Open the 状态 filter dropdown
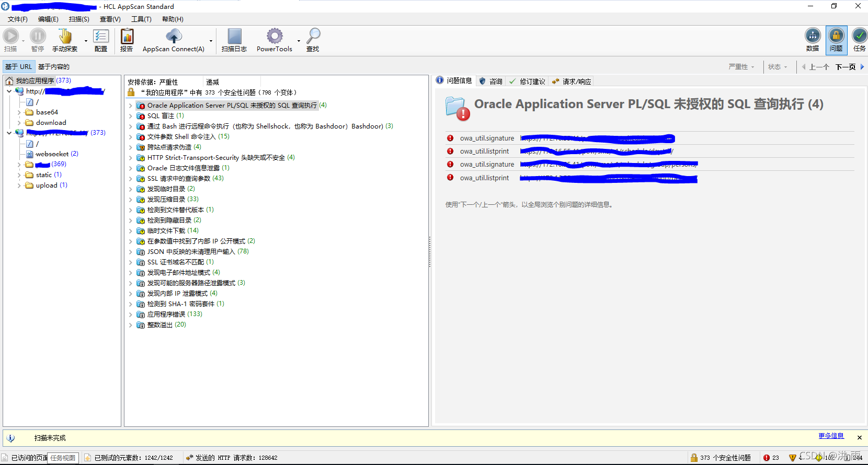This screenshot has width=868, height=465. [778, 67]
